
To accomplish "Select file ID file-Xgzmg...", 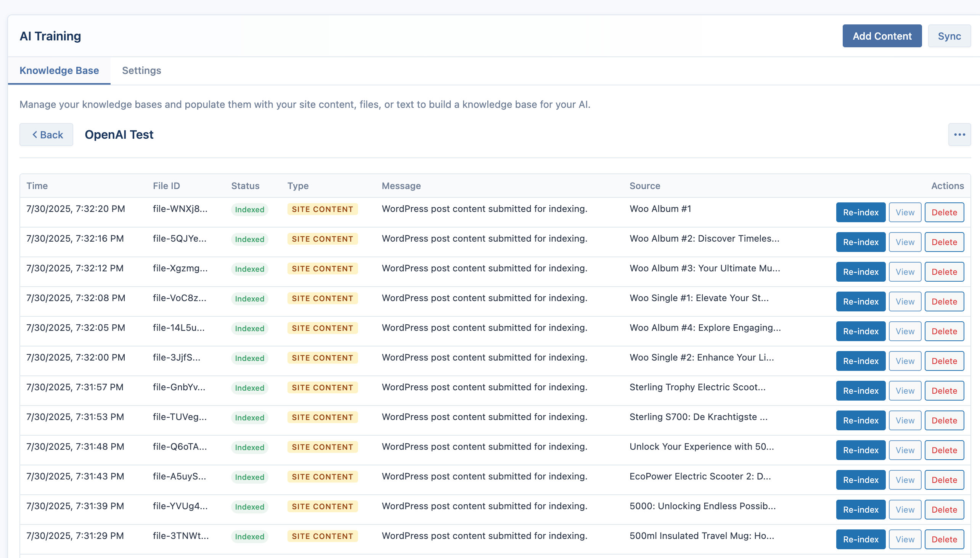I will [x=180, y=268].
